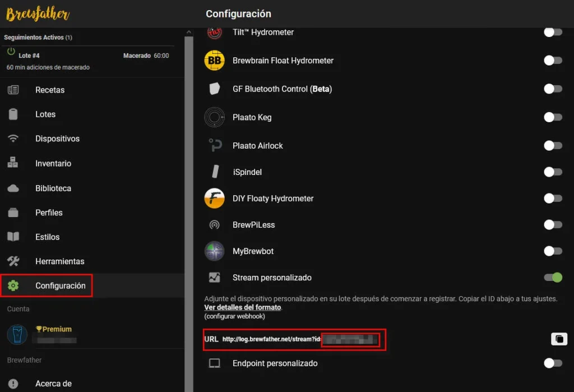574x392 pixels.
Task: Click the Tilt Hydrometer logo icon
Action: click(215, 32)
